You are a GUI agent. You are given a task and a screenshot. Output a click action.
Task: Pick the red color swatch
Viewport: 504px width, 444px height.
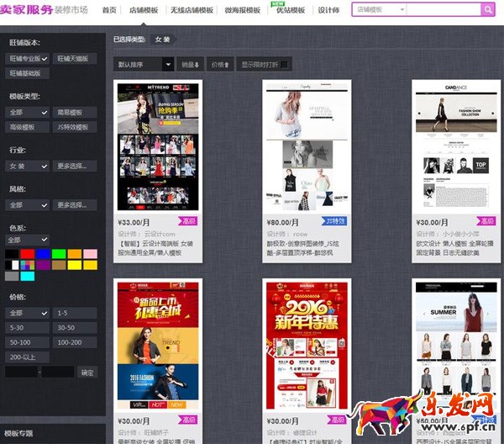point(27,253)
